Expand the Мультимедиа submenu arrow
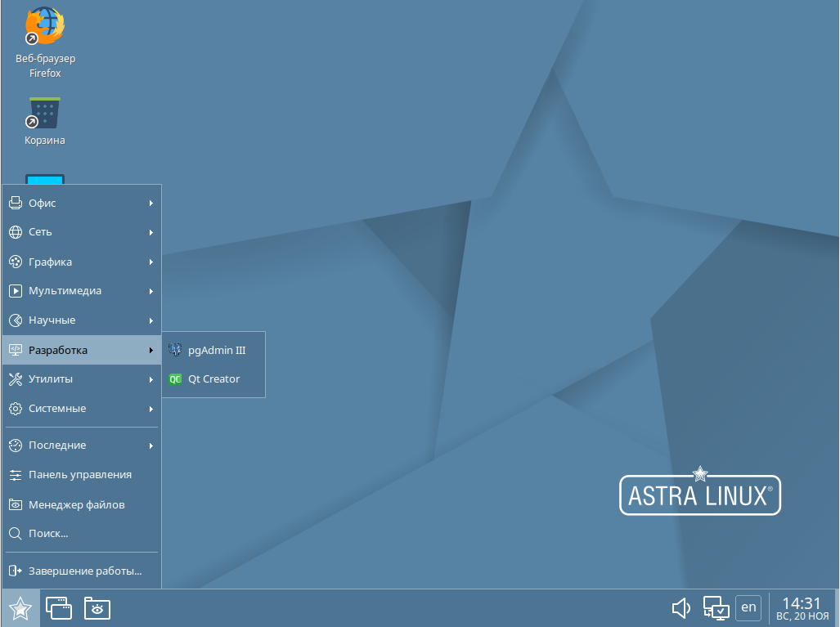This screenshot has width=840, height=627. point(151,291)
